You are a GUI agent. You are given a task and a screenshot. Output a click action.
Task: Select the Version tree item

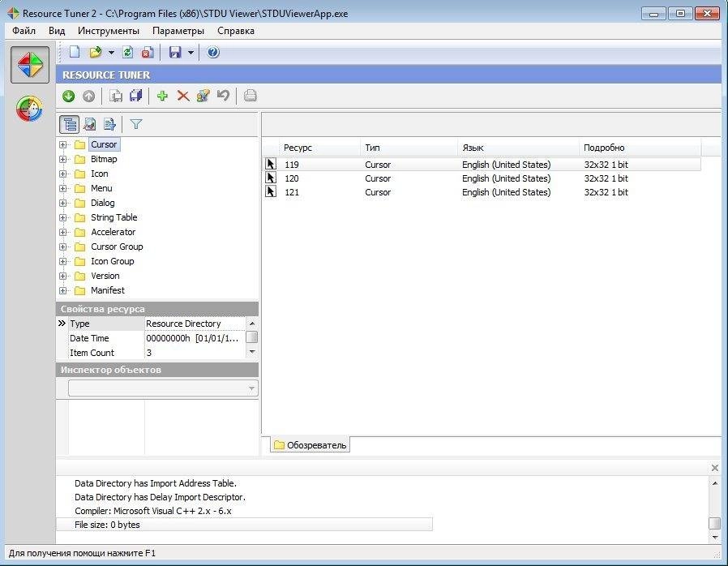[105, 276]
